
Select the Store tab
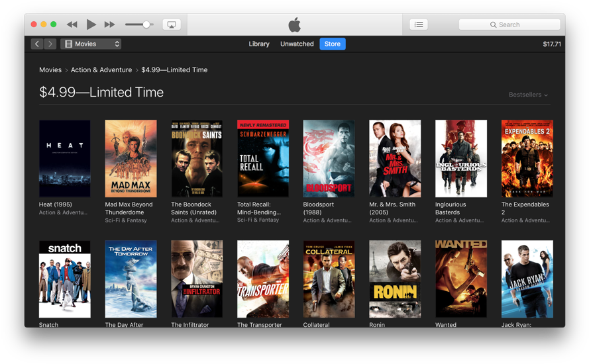pyautogui.click(x=333, y=44)
